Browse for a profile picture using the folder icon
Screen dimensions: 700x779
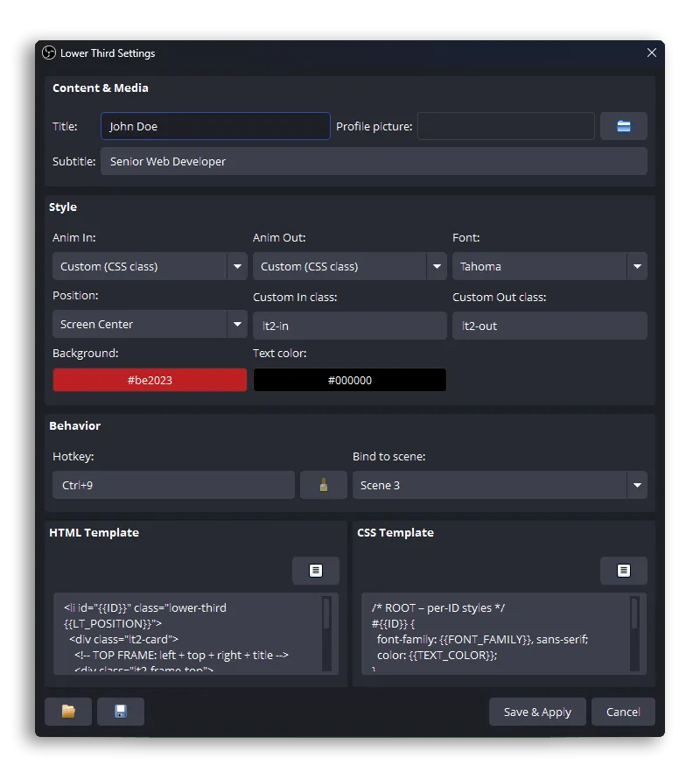click(x=623, y=126)
